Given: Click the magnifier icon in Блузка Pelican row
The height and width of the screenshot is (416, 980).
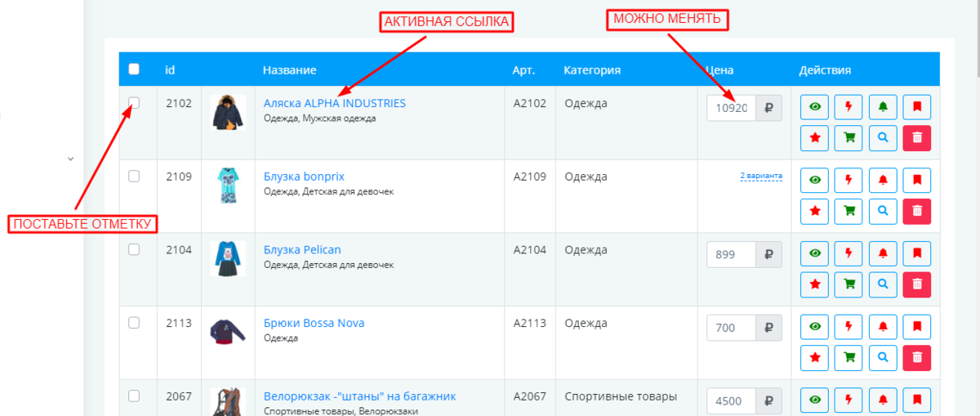Looking at the screenshot, I should [x=883, y=284].
